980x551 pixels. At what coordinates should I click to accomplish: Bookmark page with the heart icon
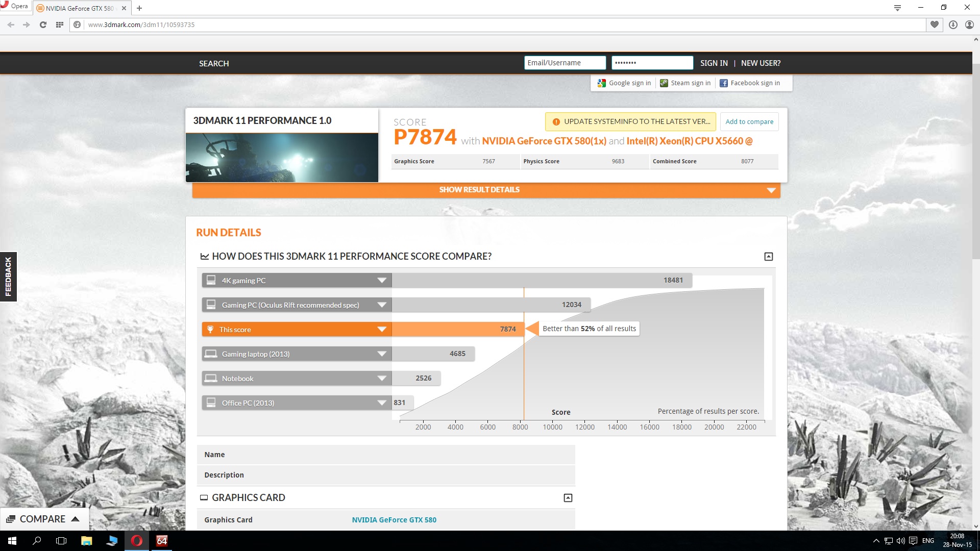935,24
